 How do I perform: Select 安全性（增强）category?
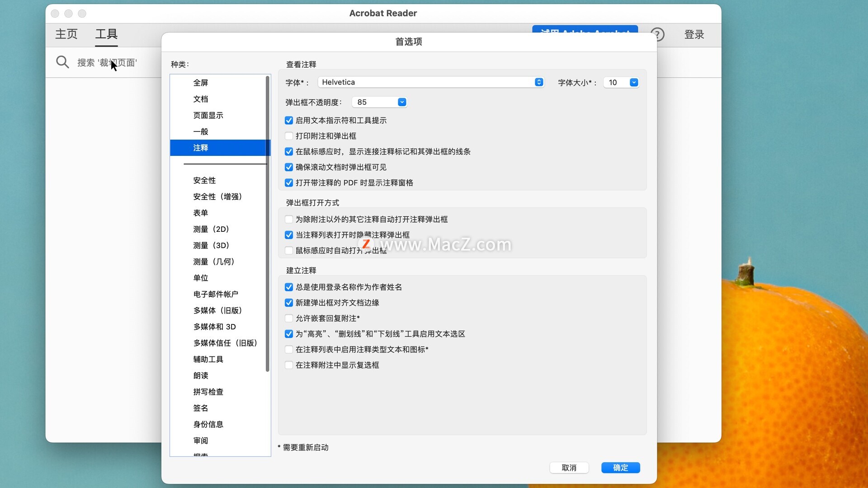point(218,197)
